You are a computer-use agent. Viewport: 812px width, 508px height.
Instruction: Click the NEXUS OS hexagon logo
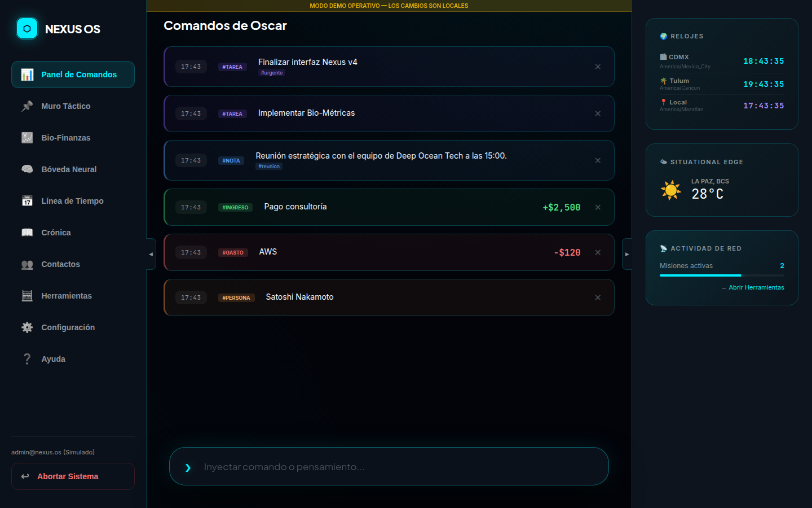coord(27,28)
